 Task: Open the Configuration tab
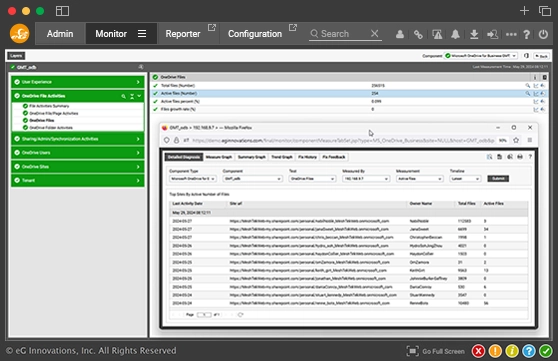point(255,34)
